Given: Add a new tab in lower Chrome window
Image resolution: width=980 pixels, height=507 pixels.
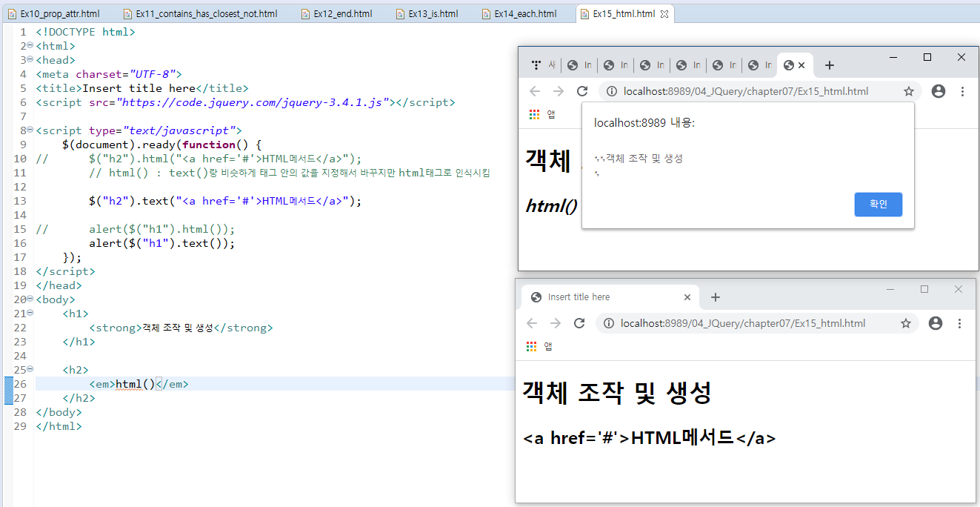Looking at the screenshot, I should point(715,297).
